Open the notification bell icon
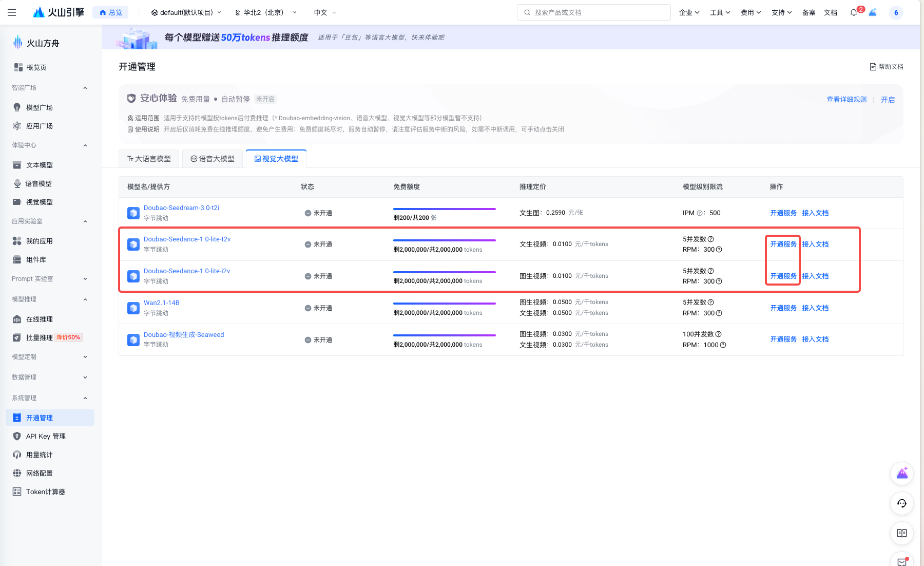 coord(854,12)
